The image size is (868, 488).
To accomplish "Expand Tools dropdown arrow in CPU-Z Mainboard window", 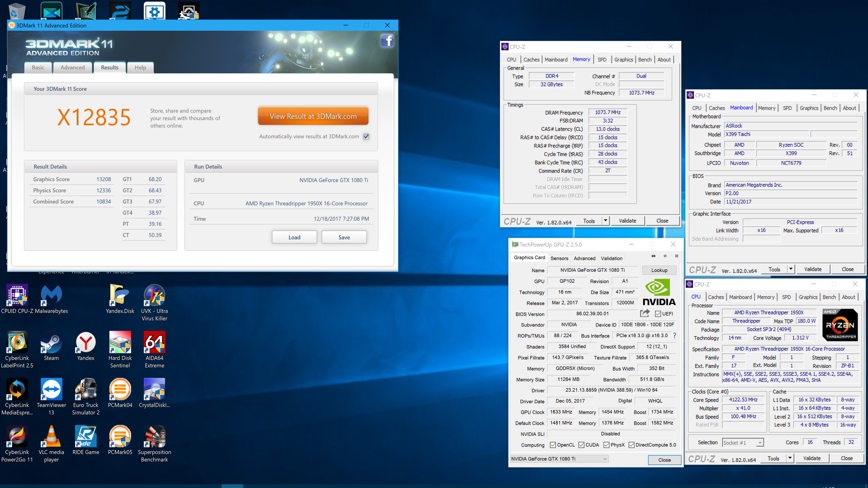I will (x=791, y=269).
